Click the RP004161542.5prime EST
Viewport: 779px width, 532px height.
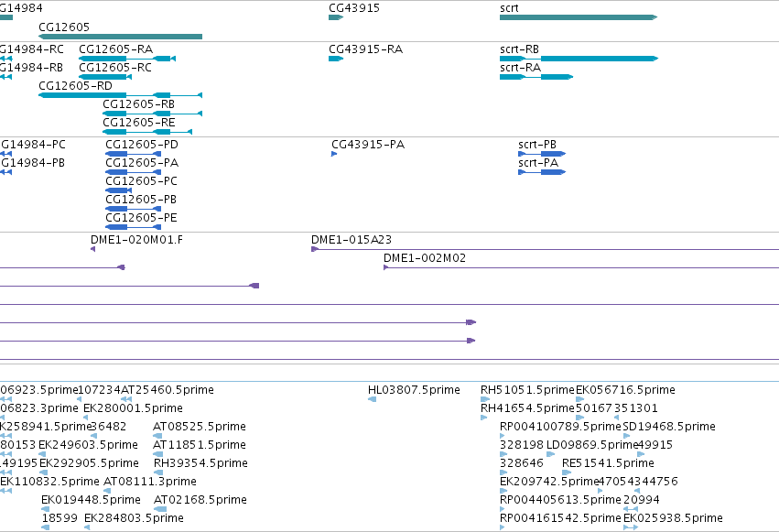pos(503,527)
